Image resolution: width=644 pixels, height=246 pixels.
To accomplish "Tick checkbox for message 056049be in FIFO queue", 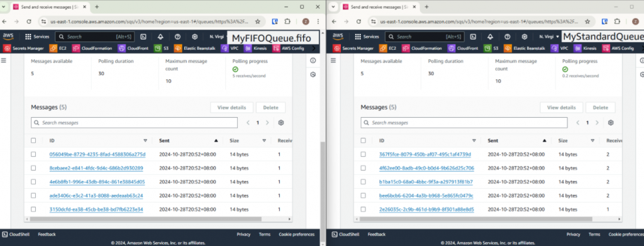I will (x=33, y=154).
